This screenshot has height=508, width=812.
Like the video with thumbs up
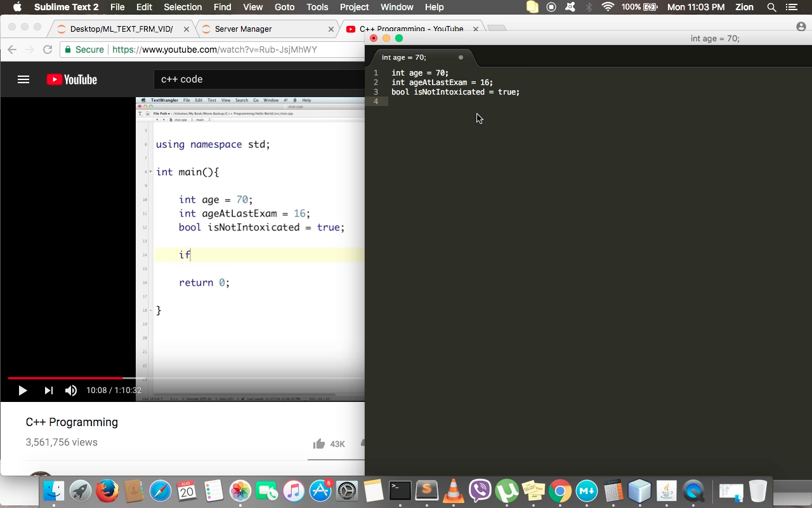tap(319, 444)
